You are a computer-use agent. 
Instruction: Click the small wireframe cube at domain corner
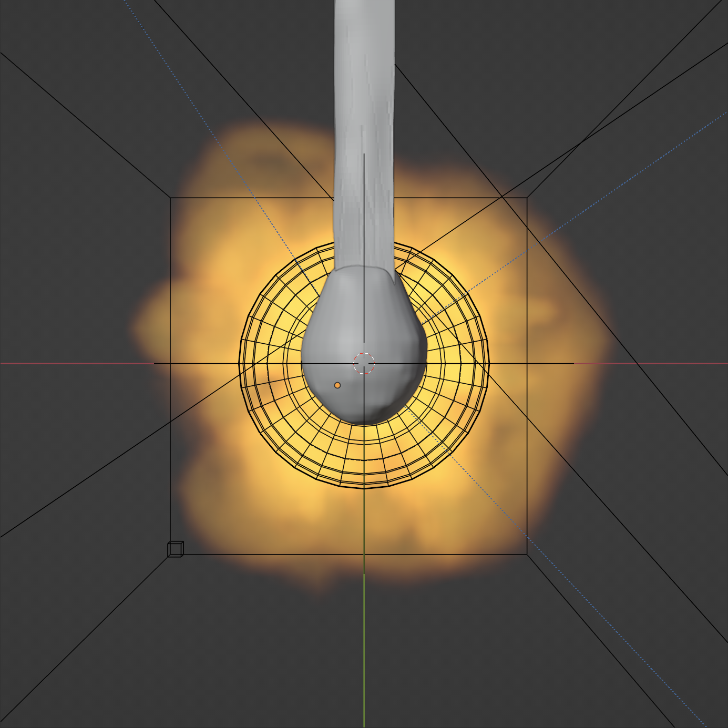click(x=175, y=549)
